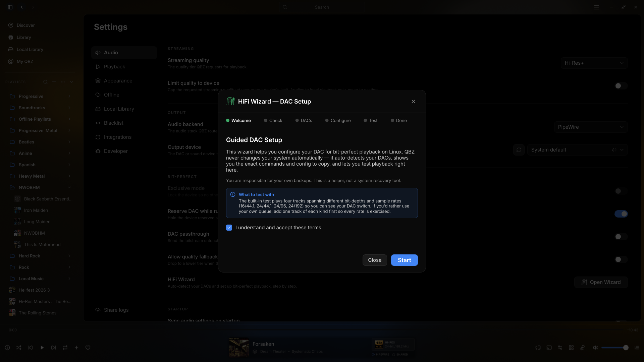Adjust the volume slider
Screen dimensions: 644x362
pos(614,348)
